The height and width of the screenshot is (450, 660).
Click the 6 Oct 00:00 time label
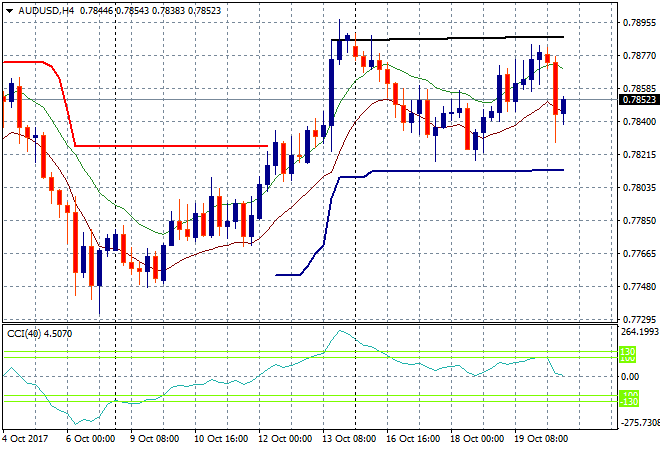(90, 439)
